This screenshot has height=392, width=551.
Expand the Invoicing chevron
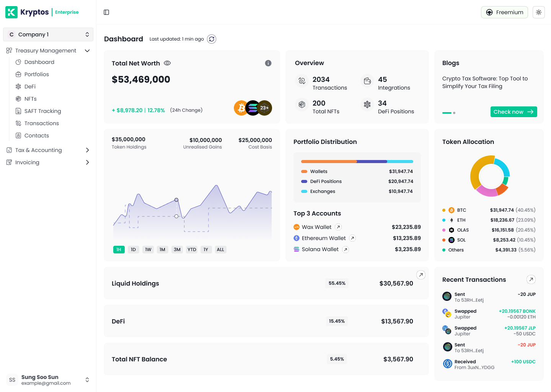87,162
